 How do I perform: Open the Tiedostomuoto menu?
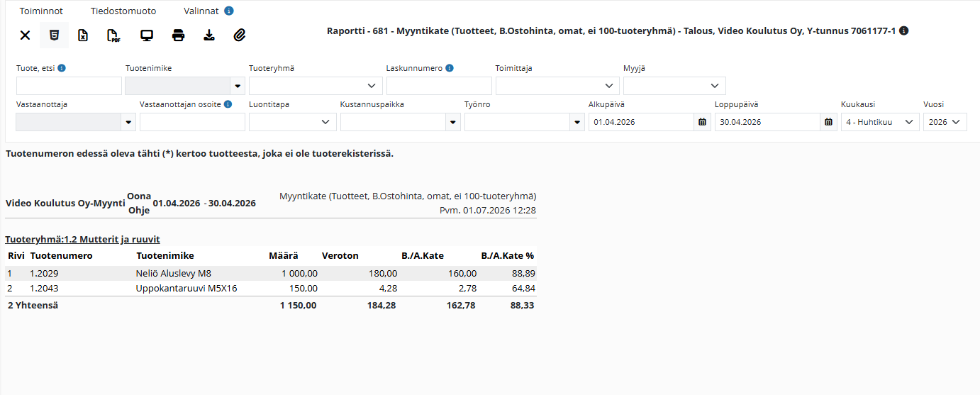click(x=123, y=11)
